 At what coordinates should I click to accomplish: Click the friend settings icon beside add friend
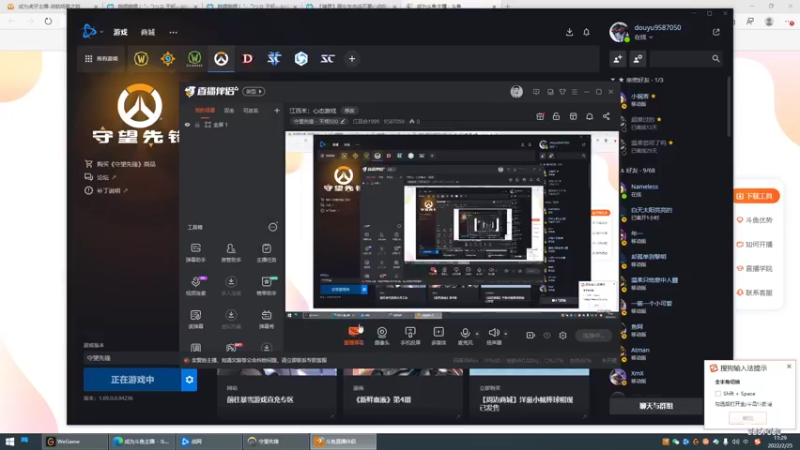coord(638,59)
